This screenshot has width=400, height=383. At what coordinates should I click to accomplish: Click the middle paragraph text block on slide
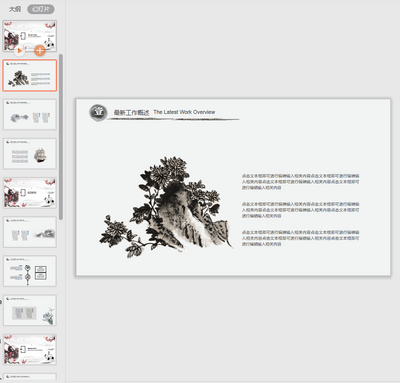(x=300, y=210)
